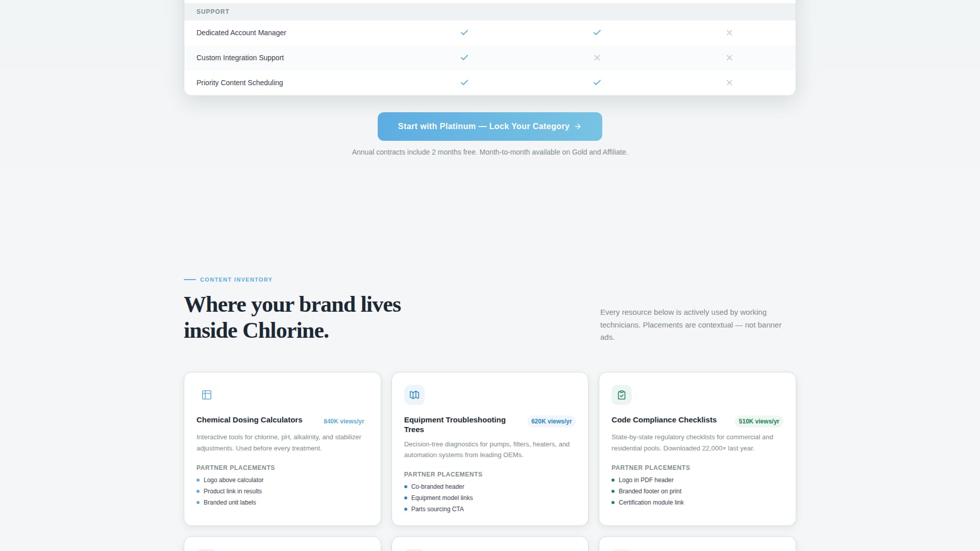
Task: Click the Code Compliance Checklists card title
Action: click(664, 420)
